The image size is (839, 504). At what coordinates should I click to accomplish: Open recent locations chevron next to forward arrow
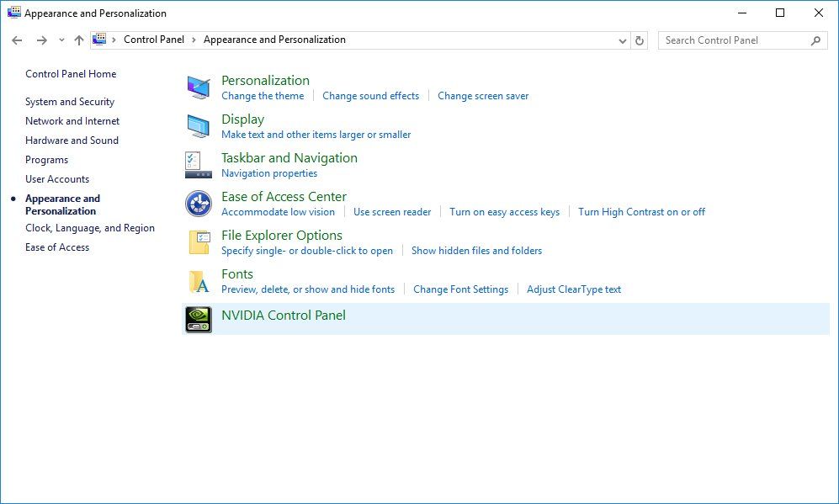[61, 40]
